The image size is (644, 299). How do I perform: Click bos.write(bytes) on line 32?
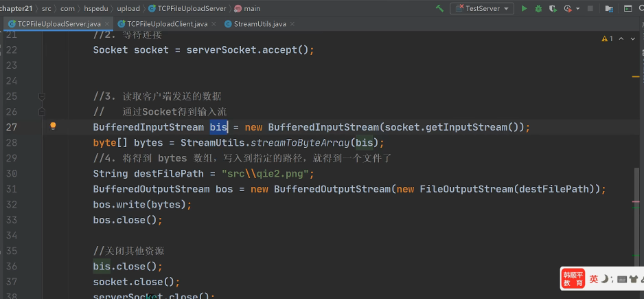(x=139, y=204)
